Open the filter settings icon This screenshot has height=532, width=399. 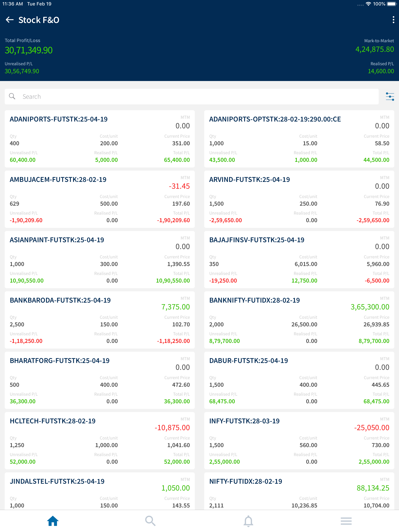(x=390, y=97)
